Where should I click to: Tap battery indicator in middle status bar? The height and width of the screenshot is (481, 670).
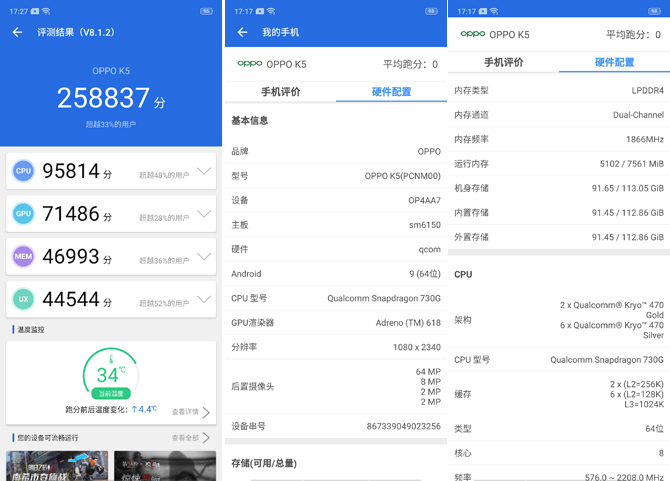pos(431,11)
